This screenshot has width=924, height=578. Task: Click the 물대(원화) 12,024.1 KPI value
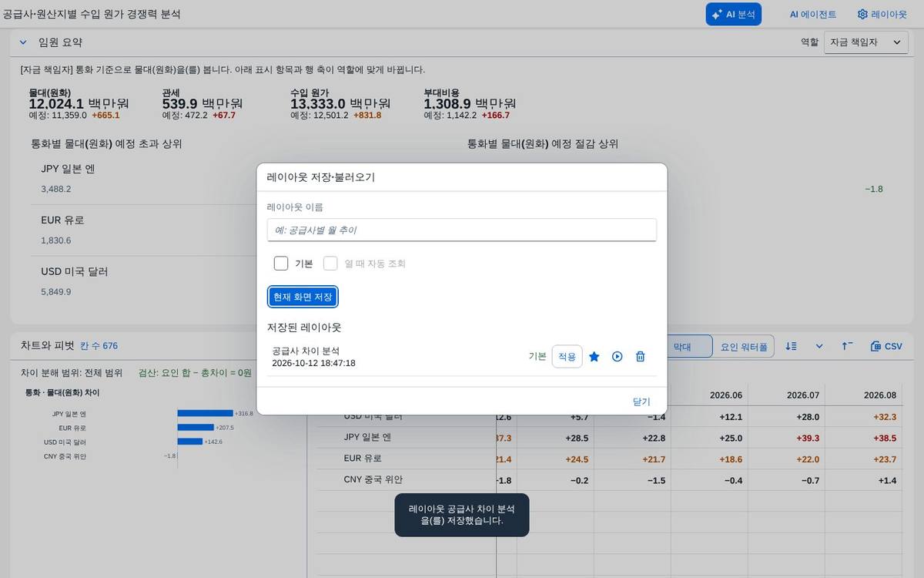[79, 103]
